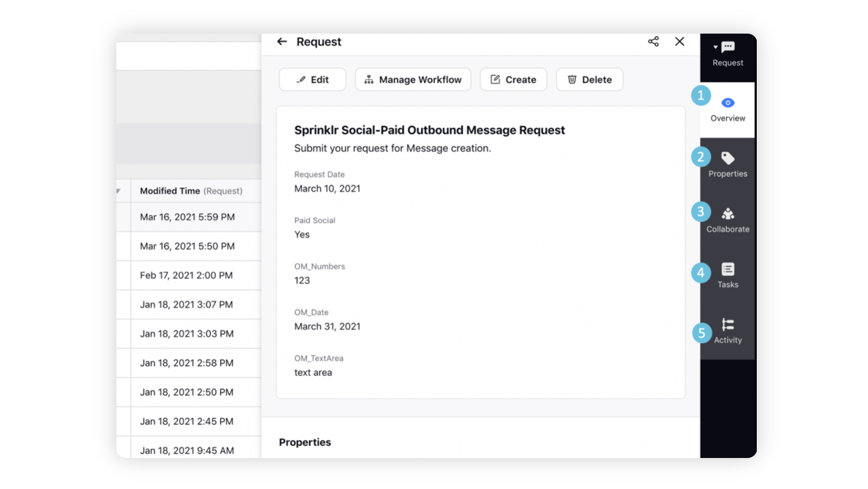Click the OM_Numbers value 123
Screen dimensions: 868x489
pos(302,280)
